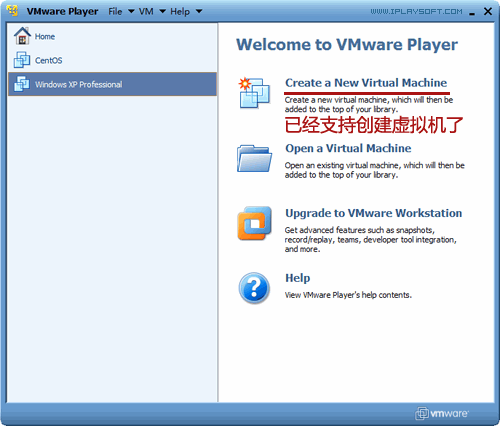Image resolution: width=500 pixels, height=426 pixels.
Task: Click 'Get advanced features such as snapshots' text
Action: pyautogui.click(x=370, y=239)
